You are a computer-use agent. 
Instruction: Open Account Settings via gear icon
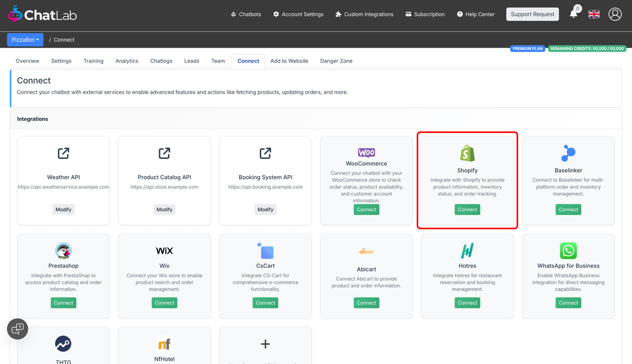(278, 14)
